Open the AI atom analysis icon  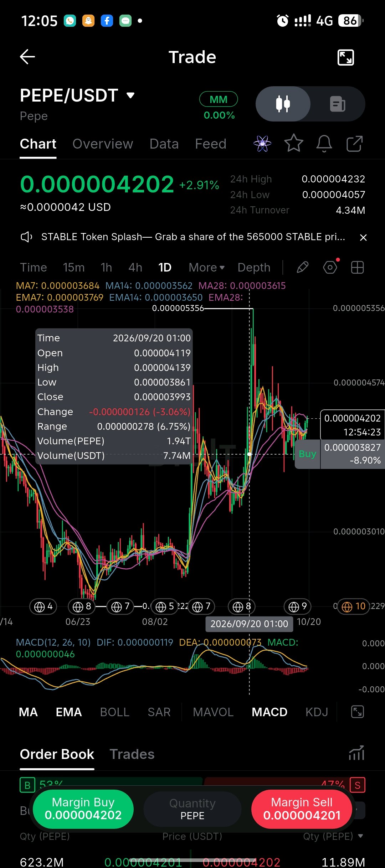tap(262, 144)
